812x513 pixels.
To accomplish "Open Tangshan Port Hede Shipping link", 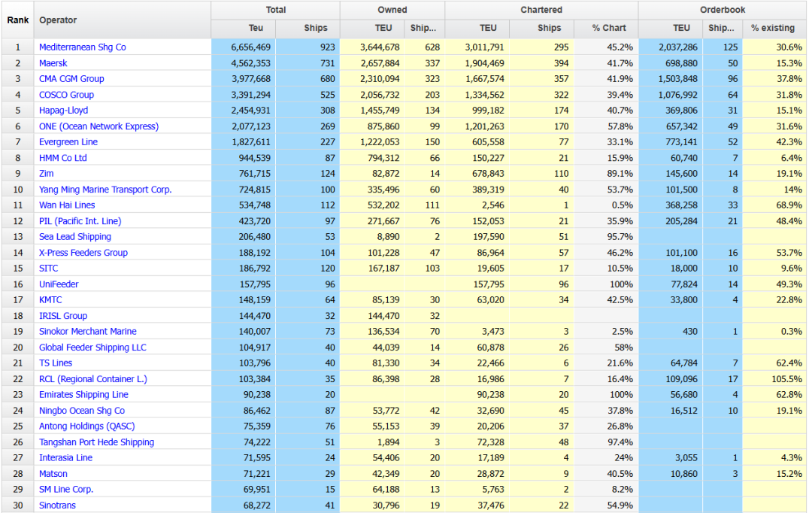I will (x=96, y=442).
